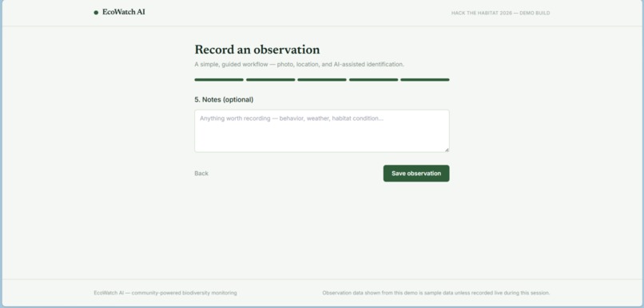
Task: Click the Save observation button
Action: tap(416, 173)
